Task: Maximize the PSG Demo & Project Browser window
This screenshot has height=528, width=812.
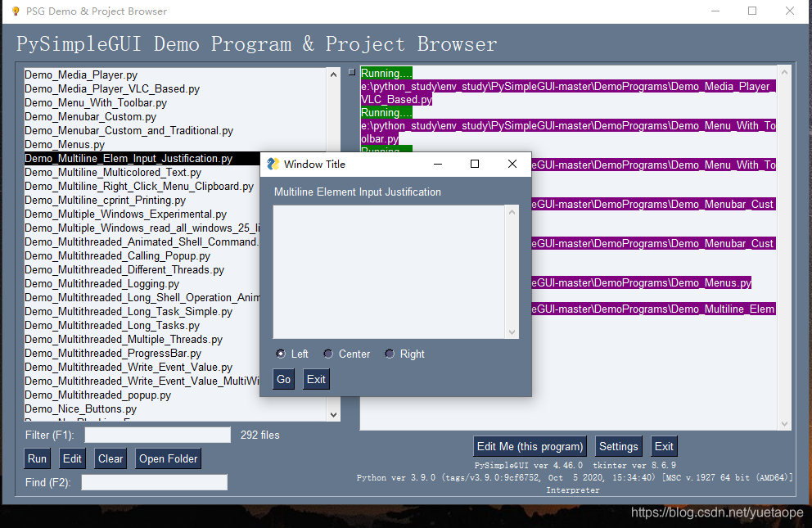Action: 752,11
